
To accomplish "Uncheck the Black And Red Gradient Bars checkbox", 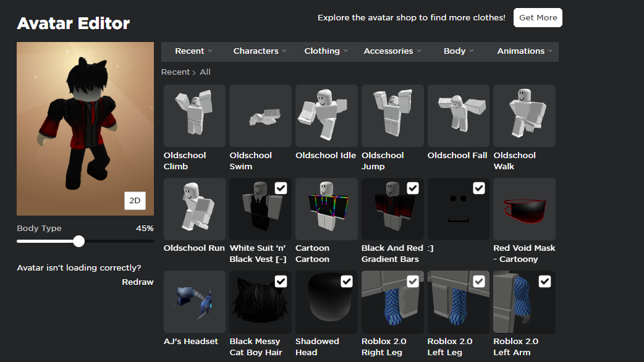I will click(413, 188).
